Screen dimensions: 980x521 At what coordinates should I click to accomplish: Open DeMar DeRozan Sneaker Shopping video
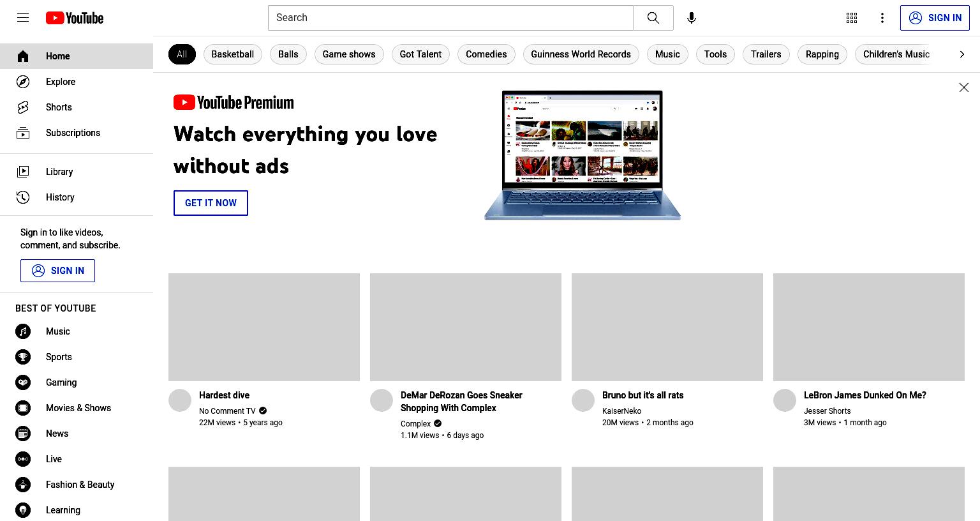click(x=461, y=402)
